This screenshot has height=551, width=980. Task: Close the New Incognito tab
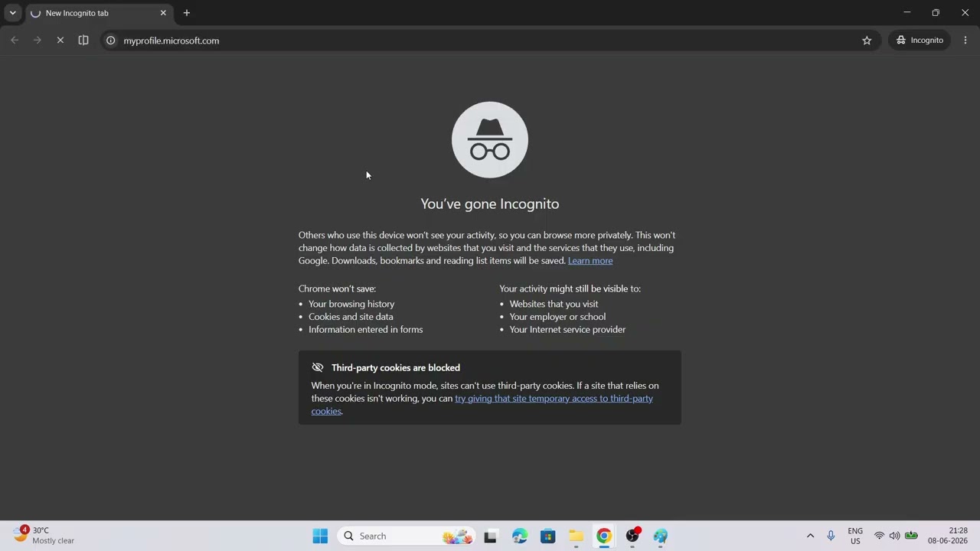coord(163,13)
